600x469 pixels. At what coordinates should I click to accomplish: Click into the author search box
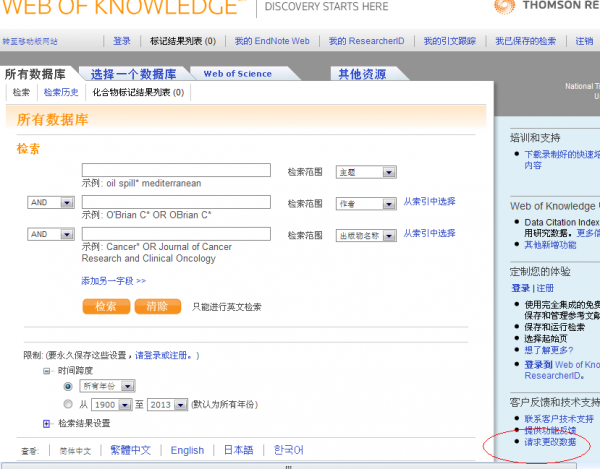click(176, 202)
